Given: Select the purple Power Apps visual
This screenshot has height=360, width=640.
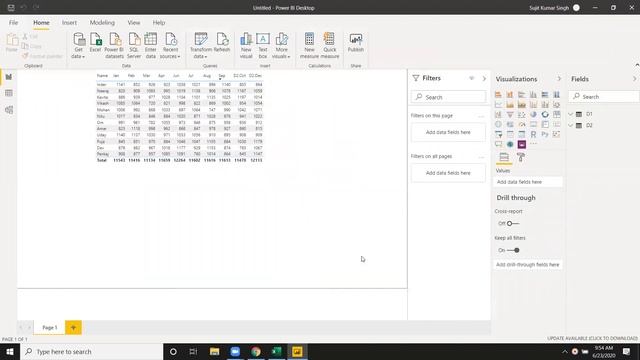Looking at the screenshot, I should click(522, 144).
